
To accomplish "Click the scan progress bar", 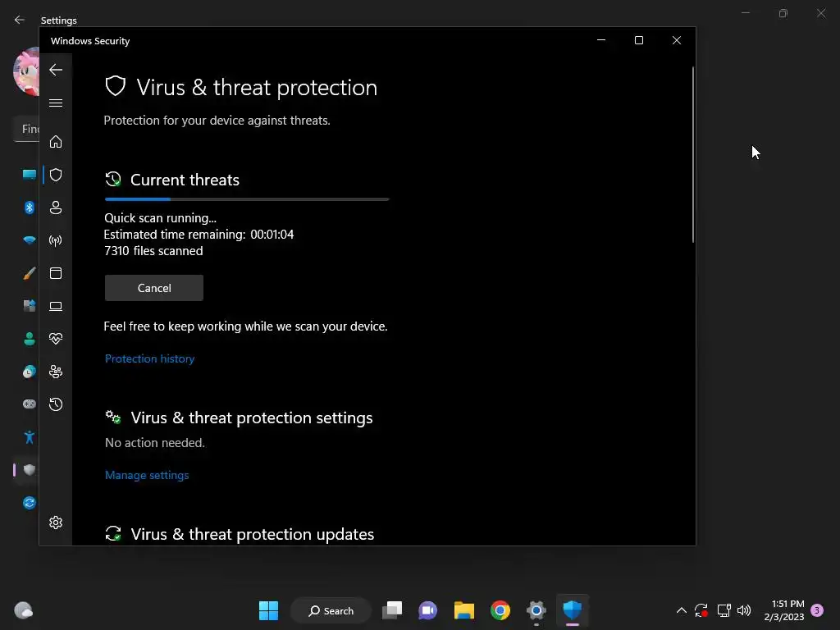I will pos(247,199).
